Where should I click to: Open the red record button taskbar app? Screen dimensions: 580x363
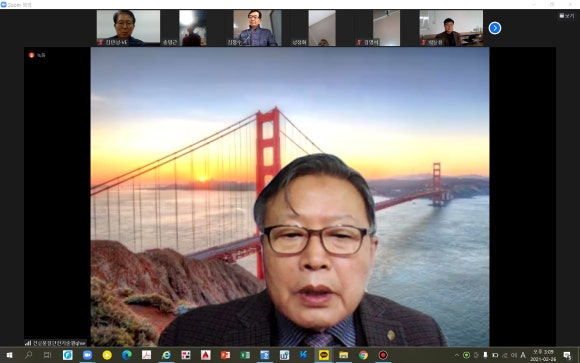383,355
